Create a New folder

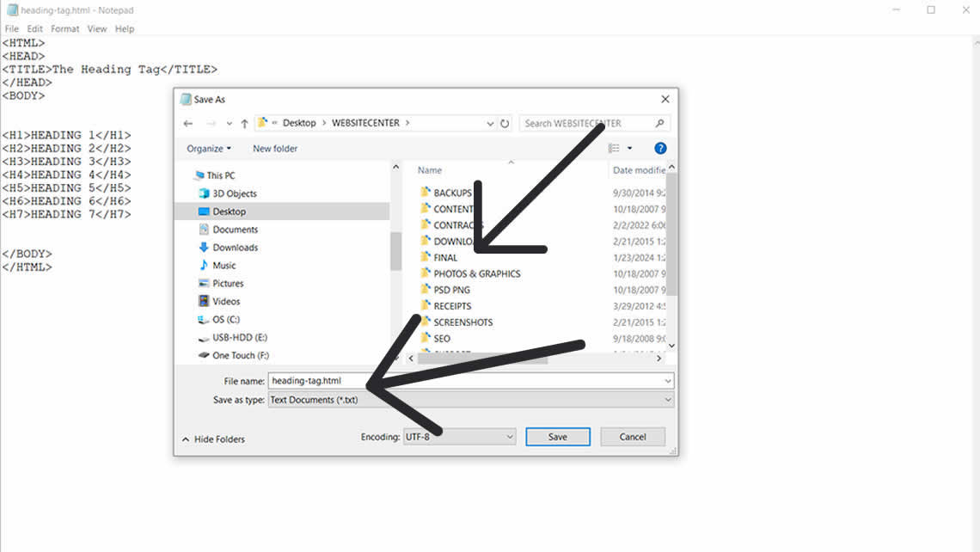point(275,149)
